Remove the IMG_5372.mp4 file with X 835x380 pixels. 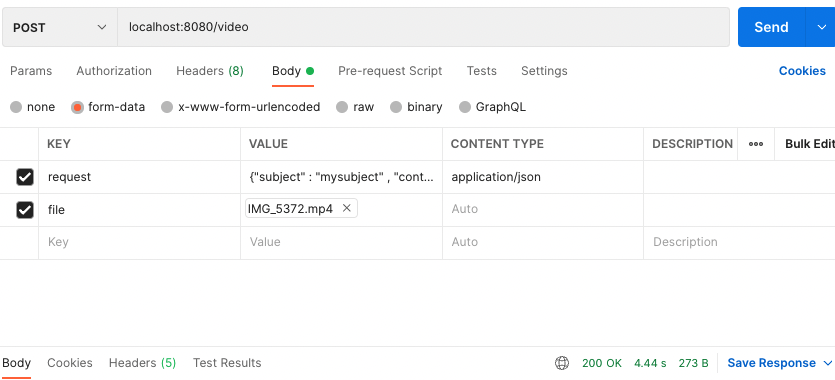pyautogui.click(x=346, y=209)
